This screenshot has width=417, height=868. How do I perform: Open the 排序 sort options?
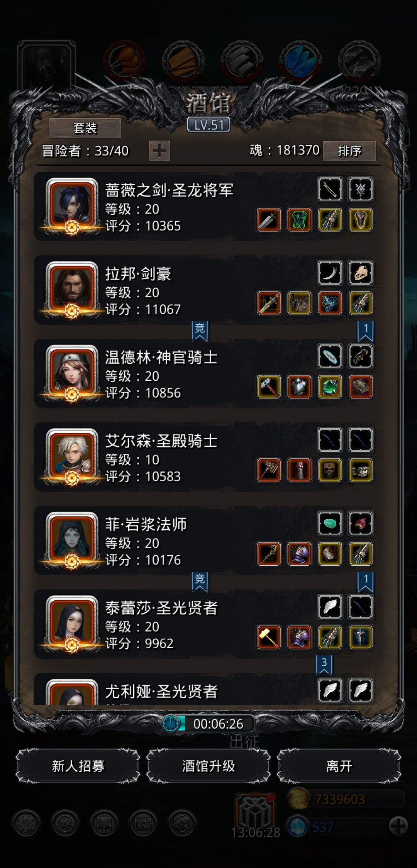click(349, 151)
